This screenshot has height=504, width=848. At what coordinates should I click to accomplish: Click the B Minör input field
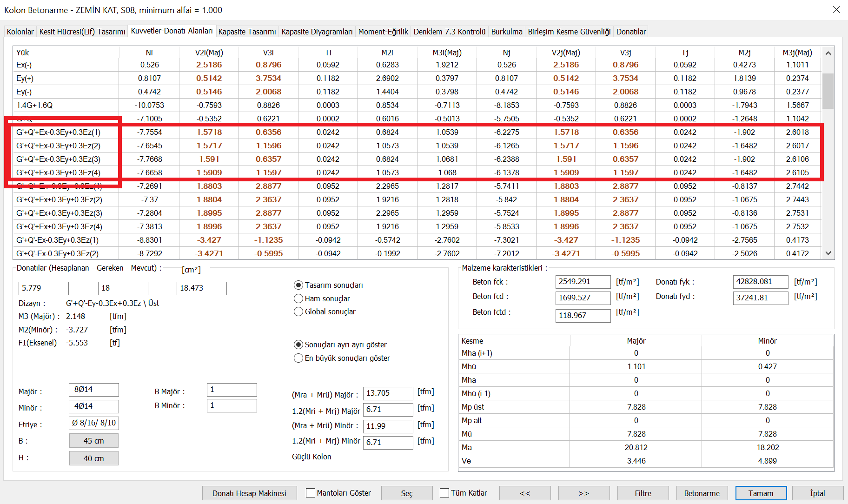(232, 405)
